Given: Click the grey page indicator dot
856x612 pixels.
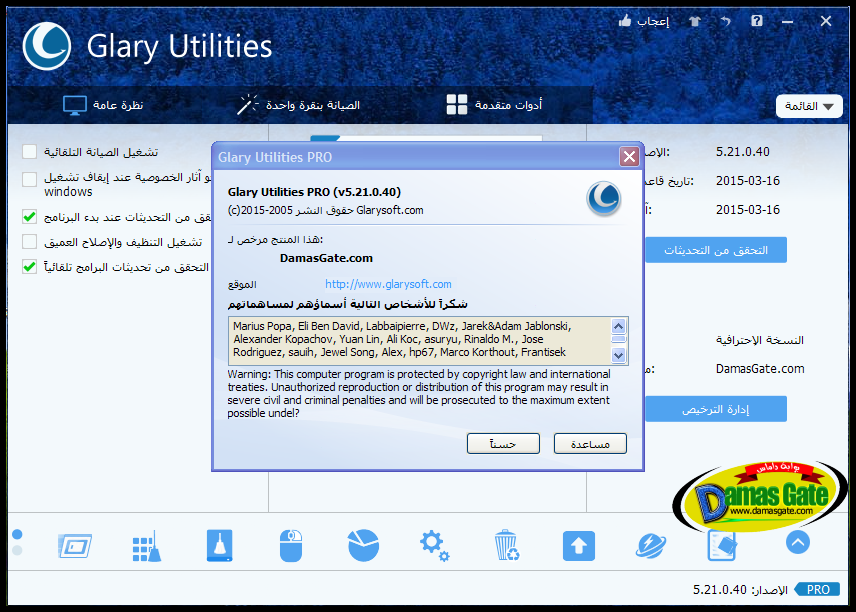Looking at the screenshot, I should pos(17,550).
